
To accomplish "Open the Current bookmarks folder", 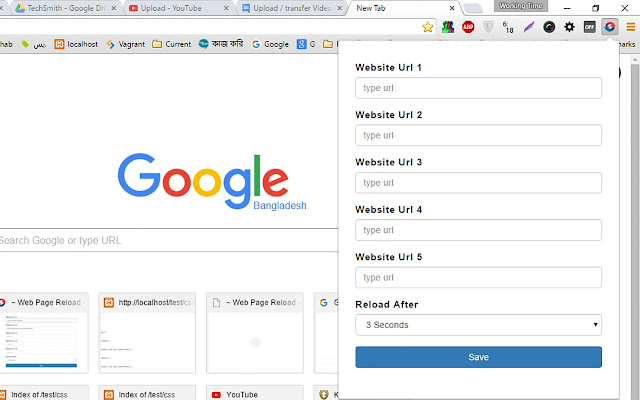I will pos(171,44).
